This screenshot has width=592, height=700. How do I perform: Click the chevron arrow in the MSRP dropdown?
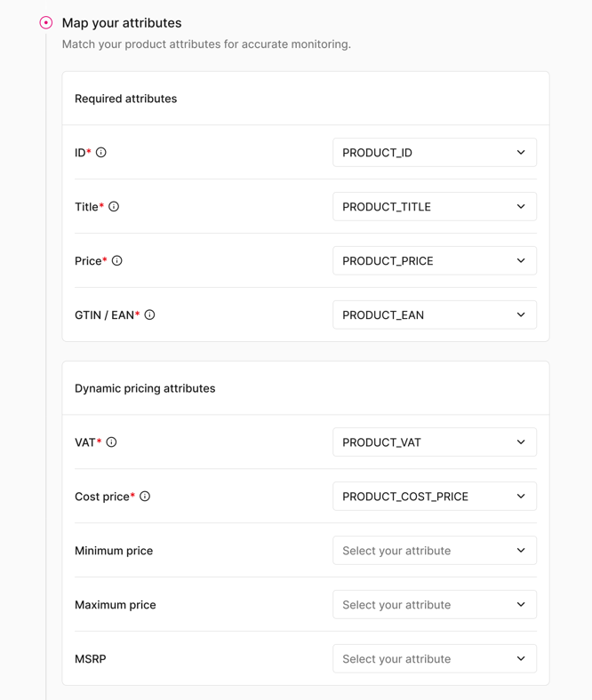[x=521, y=658]
